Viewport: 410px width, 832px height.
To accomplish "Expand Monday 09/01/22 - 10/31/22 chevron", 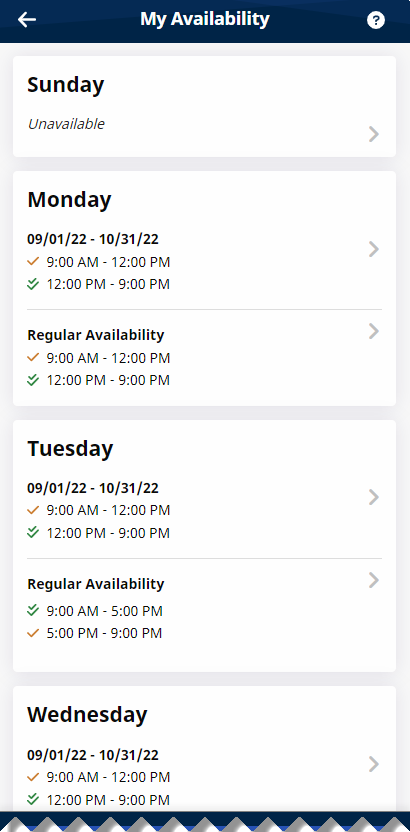I will tap(374, 249).
